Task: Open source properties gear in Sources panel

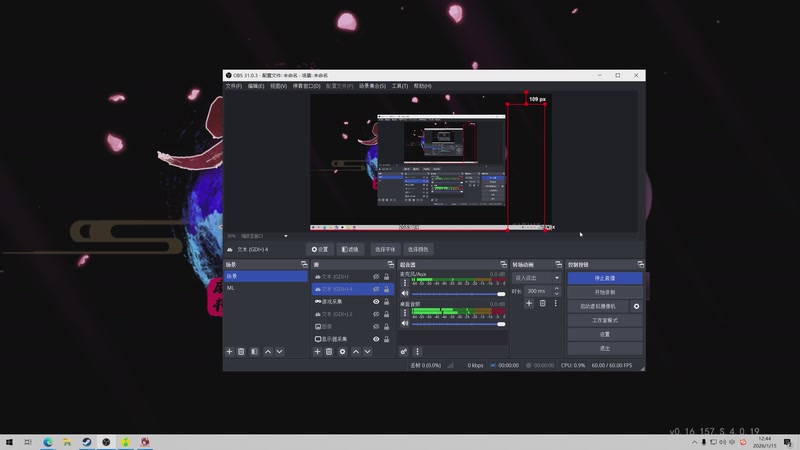Action: coord(342,352)
